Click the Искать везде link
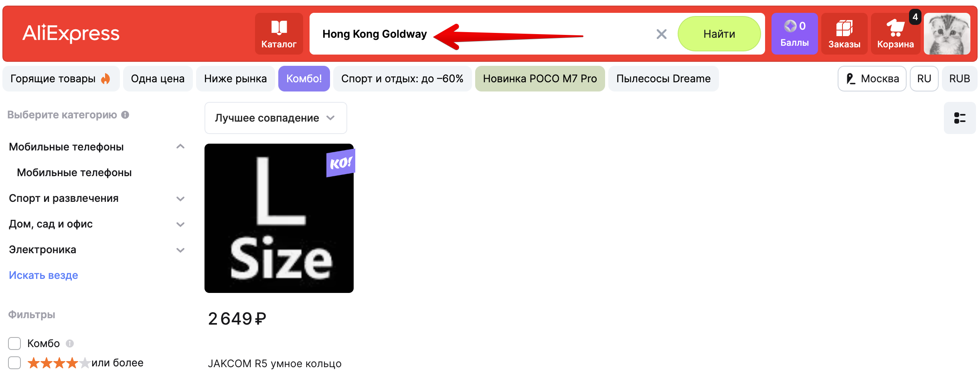 point(43,275)
